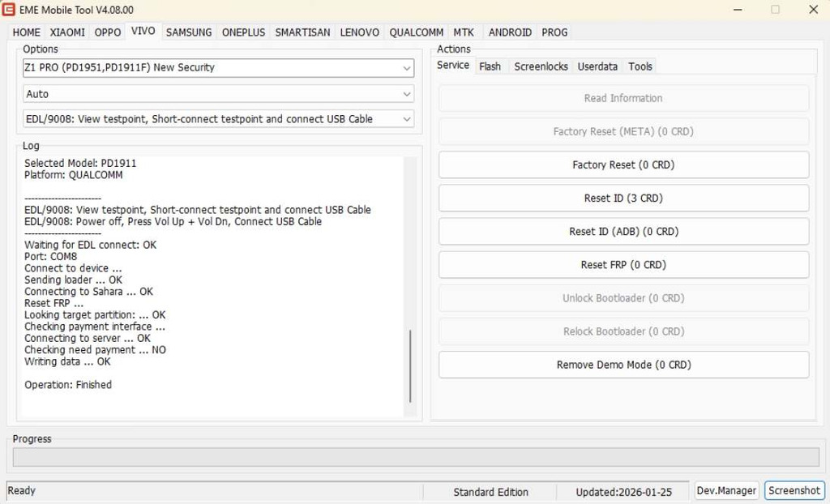
Task: Open the Tools actions tab
Action: tap(640, 66)
